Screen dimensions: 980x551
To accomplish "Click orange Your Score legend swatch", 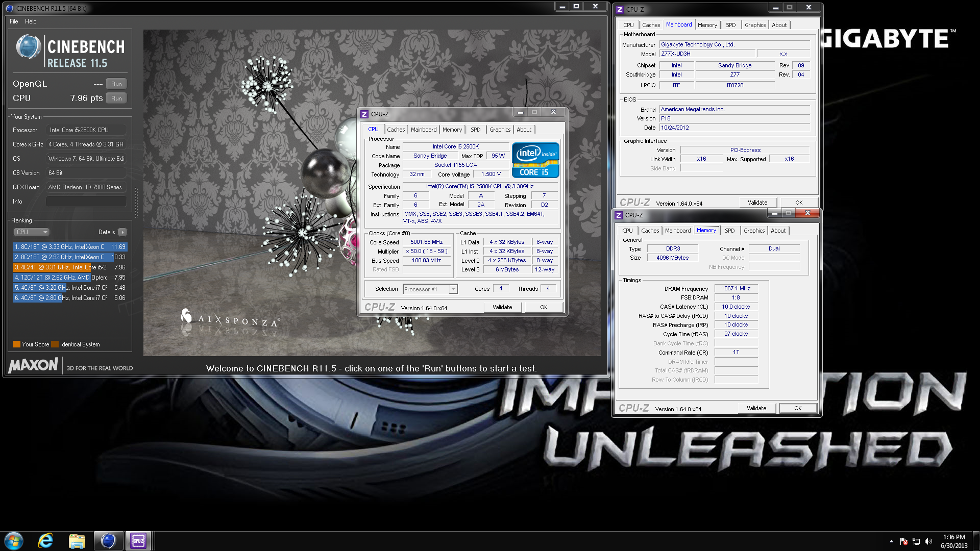I will coord(16,344).
